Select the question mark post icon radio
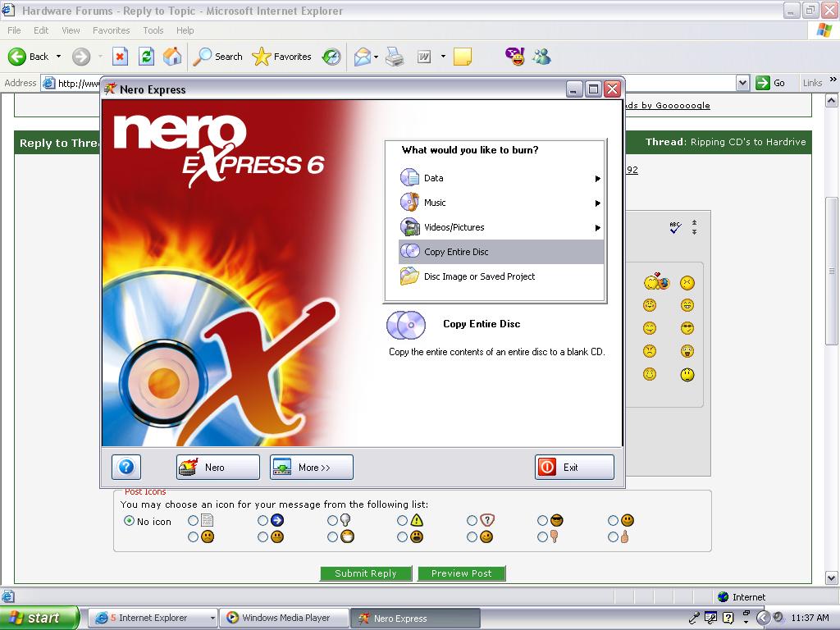840x630 pixels. point(472,520)
